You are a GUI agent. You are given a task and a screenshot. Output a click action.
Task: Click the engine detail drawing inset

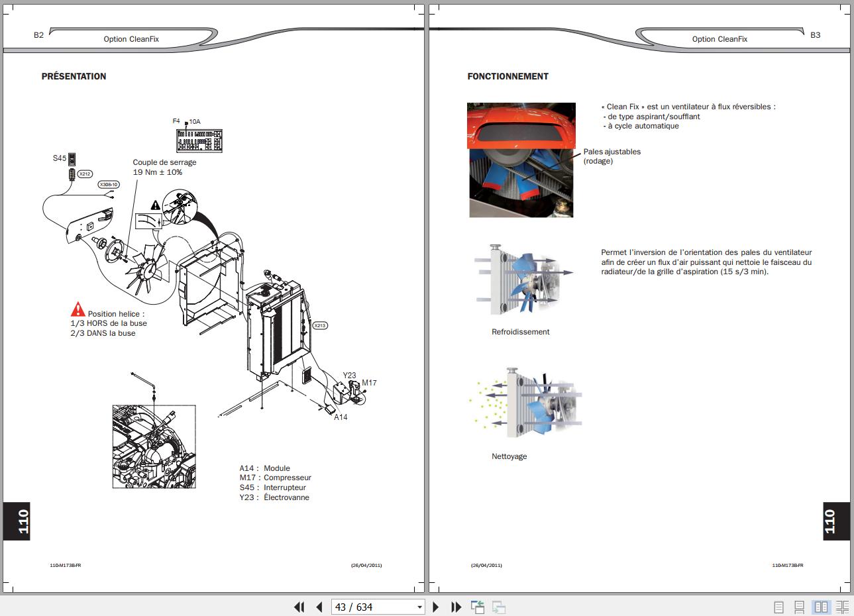point(154,446)
